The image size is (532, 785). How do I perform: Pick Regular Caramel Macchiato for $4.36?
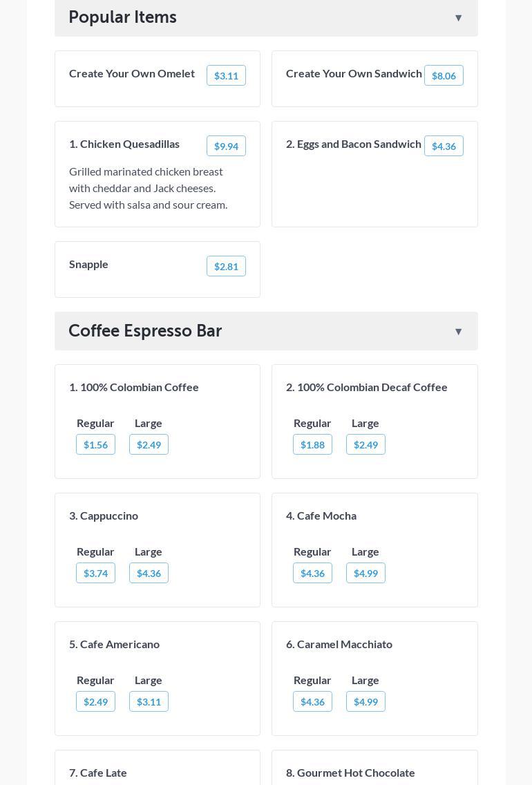[x=312, y=702]
